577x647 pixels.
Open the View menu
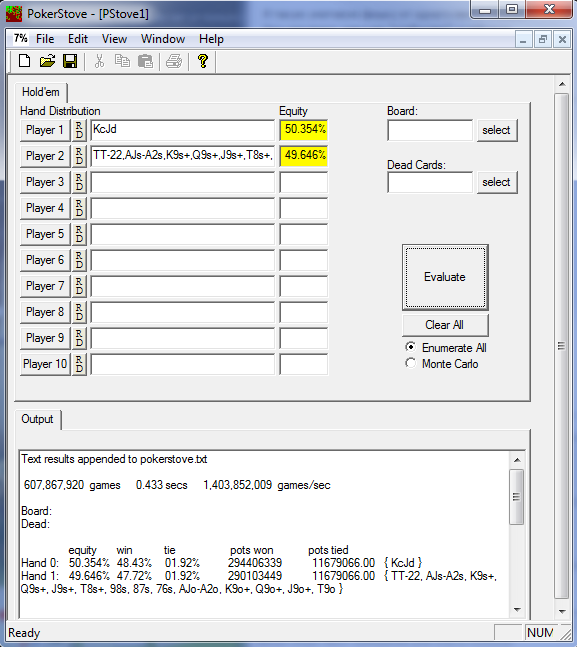coord(114,39)
